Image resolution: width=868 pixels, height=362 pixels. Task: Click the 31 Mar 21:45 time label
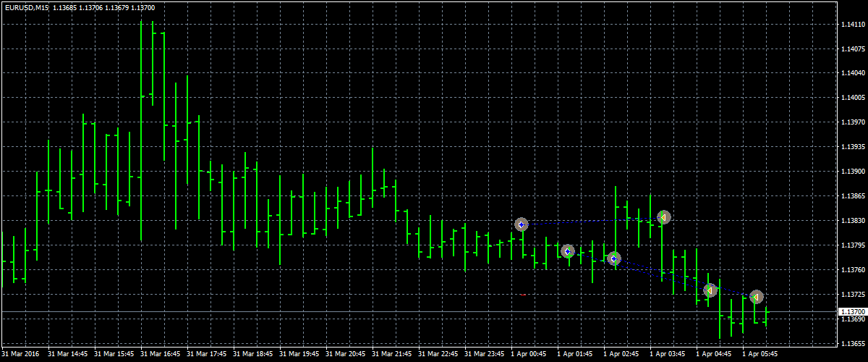click(392, 355)
